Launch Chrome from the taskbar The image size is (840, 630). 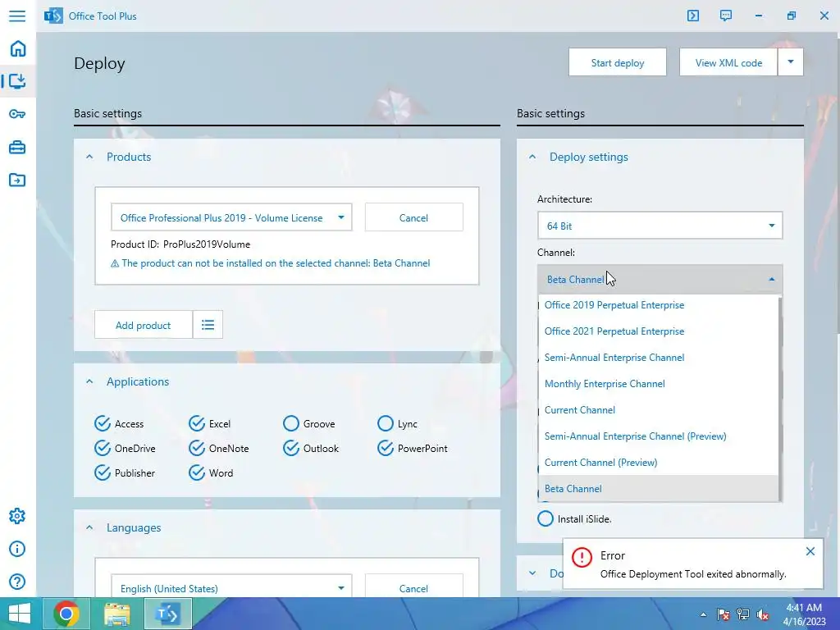point(66,614)
